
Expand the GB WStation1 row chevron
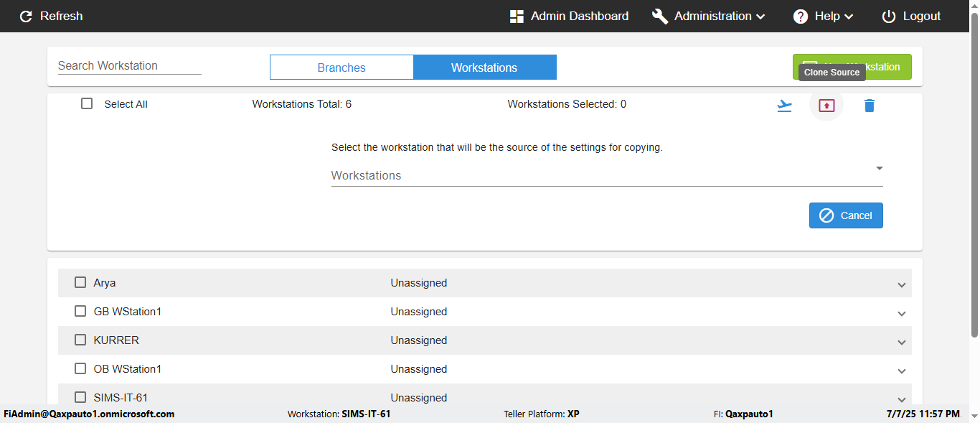902,313
